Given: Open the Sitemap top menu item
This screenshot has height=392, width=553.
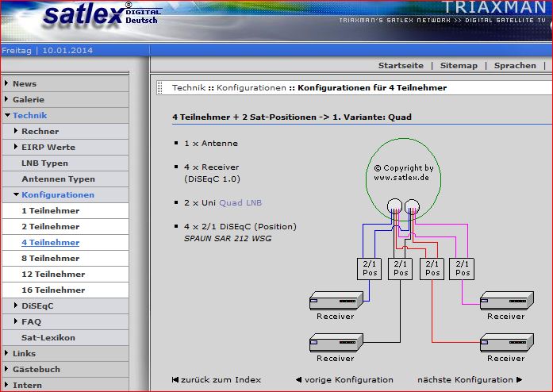Looking at the screenshot, I should pos(459,66).
